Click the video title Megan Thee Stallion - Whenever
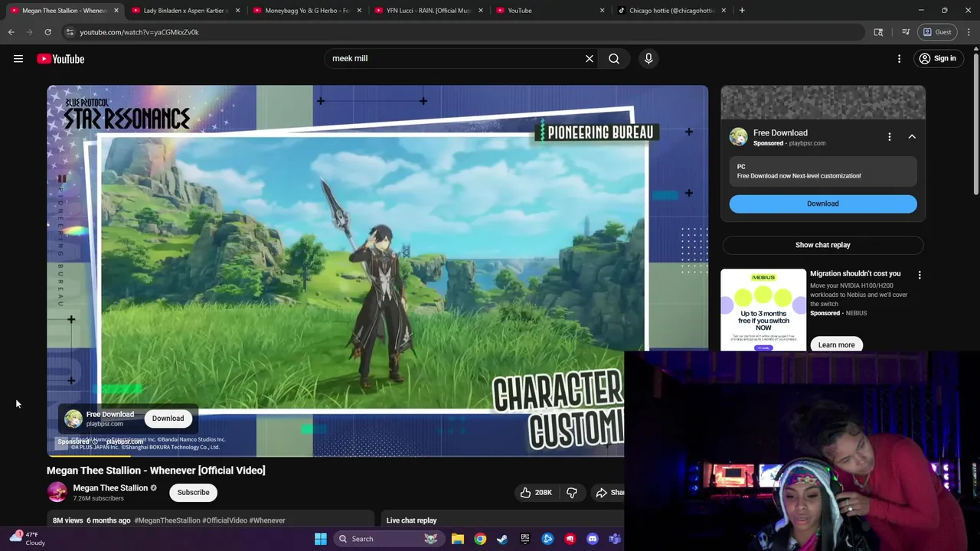 pos(155,471)
